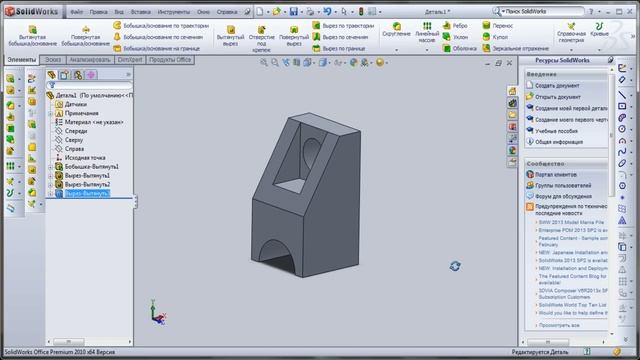640x360 pixels.
Task: Select the Уклон draft tool
Action: coord(455,37)
